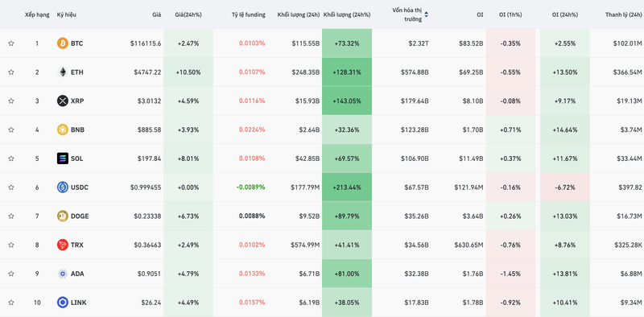Image resolution: width=644 pixels, height=317 pixels.
Task: Toggle favorite star for BTC row
Action: [11, 43]
